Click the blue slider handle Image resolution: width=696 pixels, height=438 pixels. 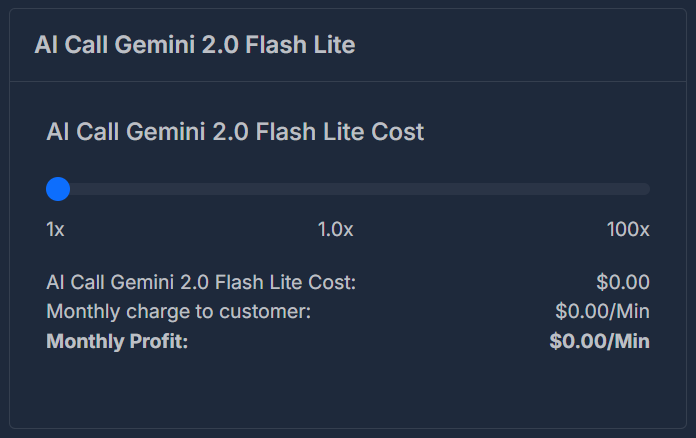pos(58,189)
